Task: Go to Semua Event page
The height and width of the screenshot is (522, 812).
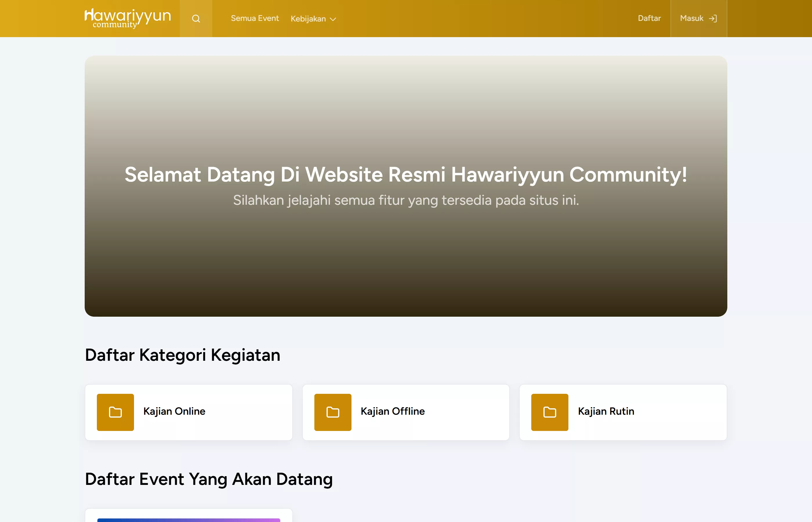Action: tap(255, 18)
